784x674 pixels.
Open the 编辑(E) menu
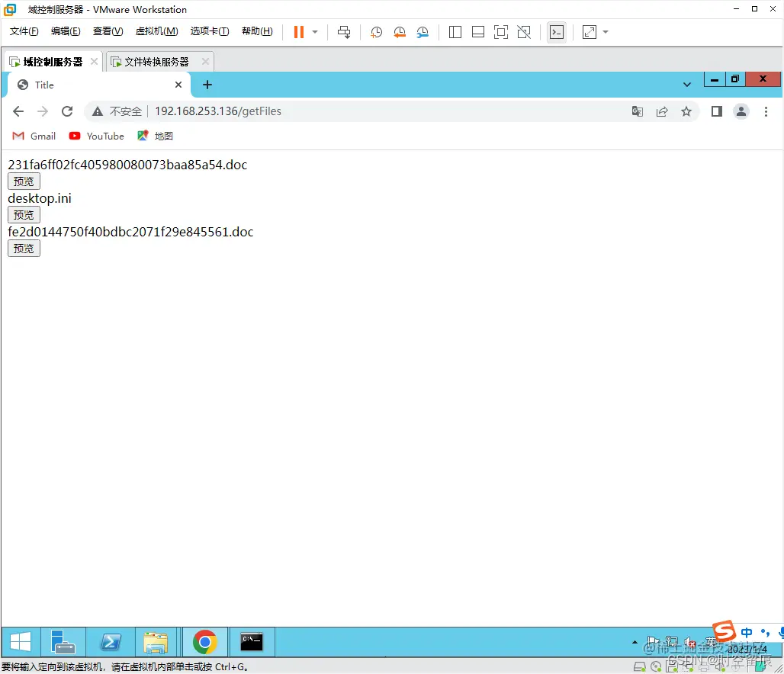66,31
